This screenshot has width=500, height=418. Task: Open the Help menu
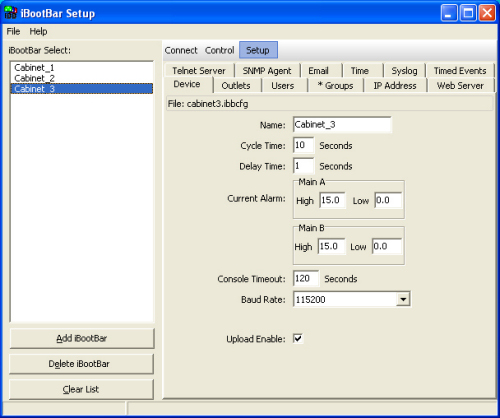38,31
